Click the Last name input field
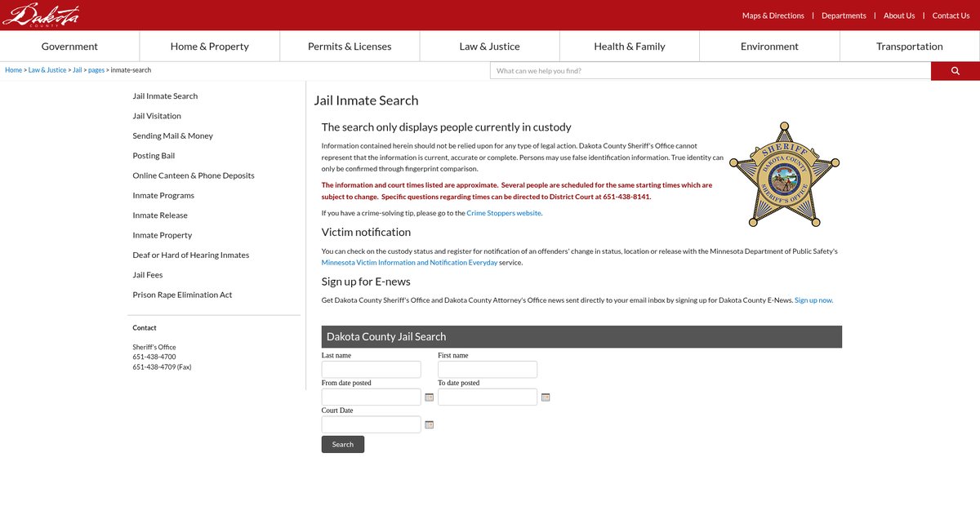This screenshot has height=506, width=980. point(371,370)
